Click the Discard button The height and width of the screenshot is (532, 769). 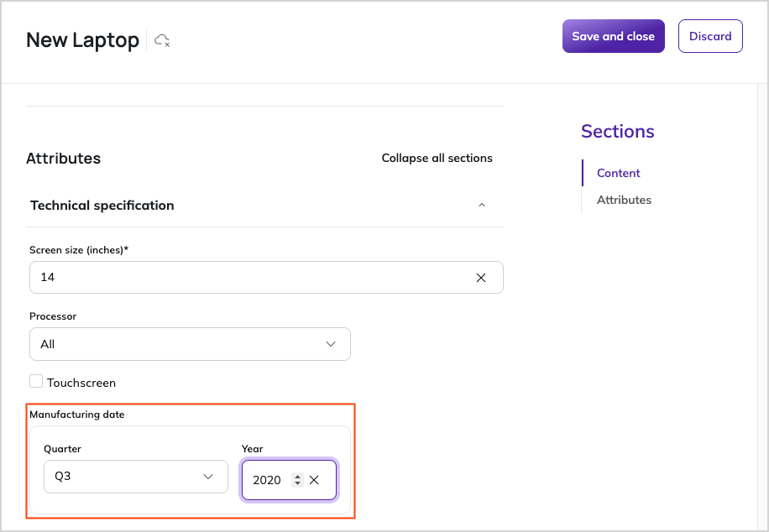coord(710,36)
